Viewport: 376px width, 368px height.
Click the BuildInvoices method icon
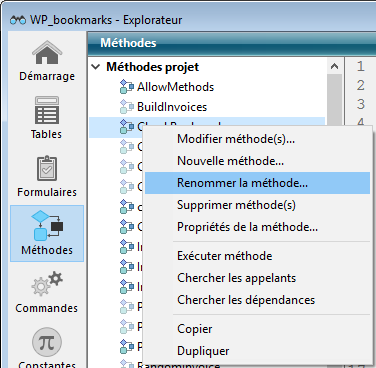(x=127, y=107)
